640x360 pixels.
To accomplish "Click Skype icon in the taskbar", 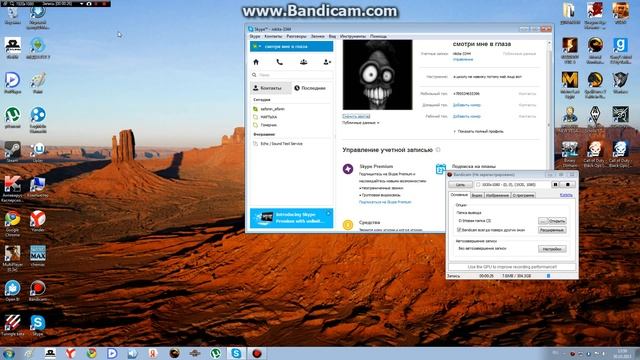I will coord(236,353).
